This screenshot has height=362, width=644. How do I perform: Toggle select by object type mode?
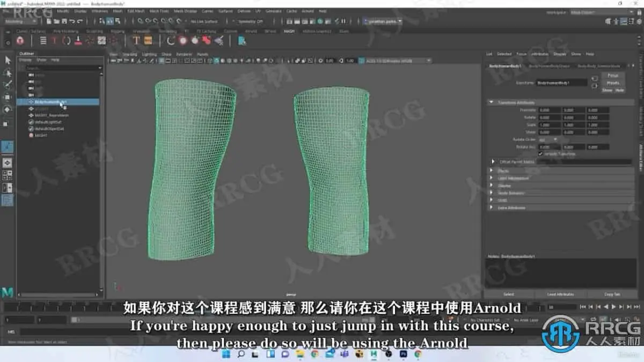pos(109,21)
